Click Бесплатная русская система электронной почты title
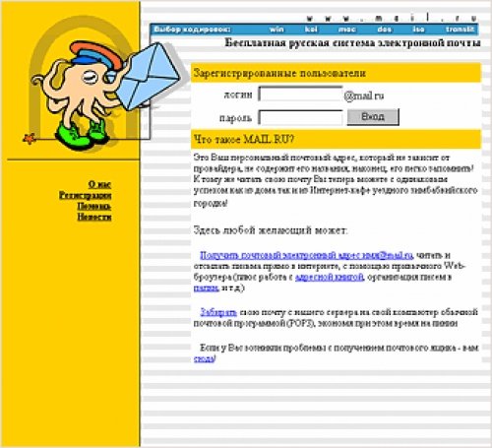492x448 pixels. 352,42
